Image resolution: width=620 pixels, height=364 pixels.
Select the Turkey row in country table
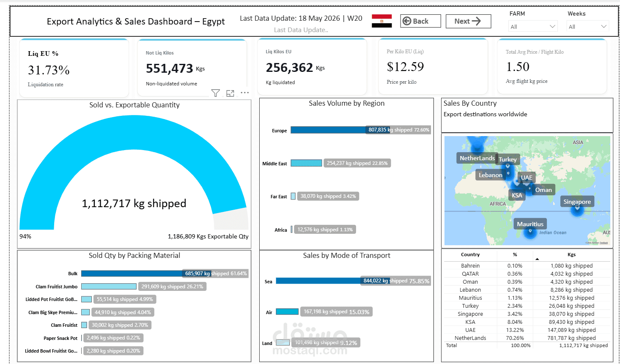pos(527,306)
